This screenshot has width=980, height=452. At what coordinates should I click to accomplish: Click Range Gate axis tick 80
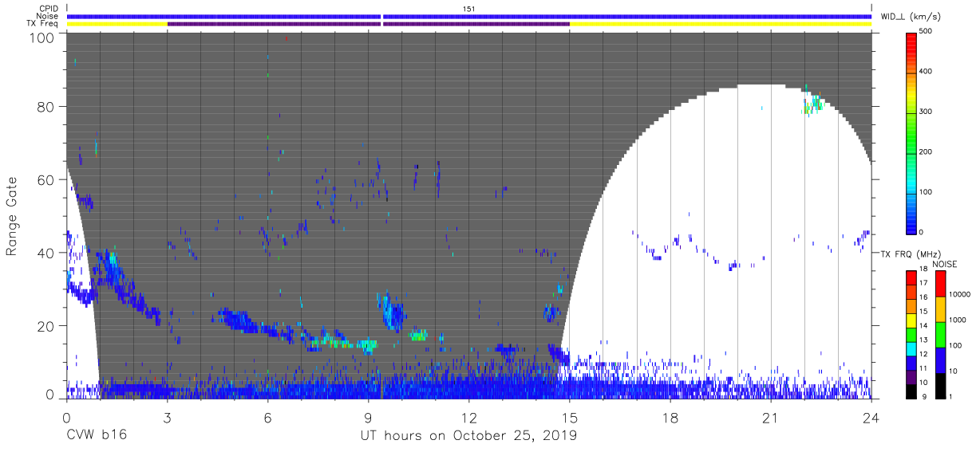point(45,106)
